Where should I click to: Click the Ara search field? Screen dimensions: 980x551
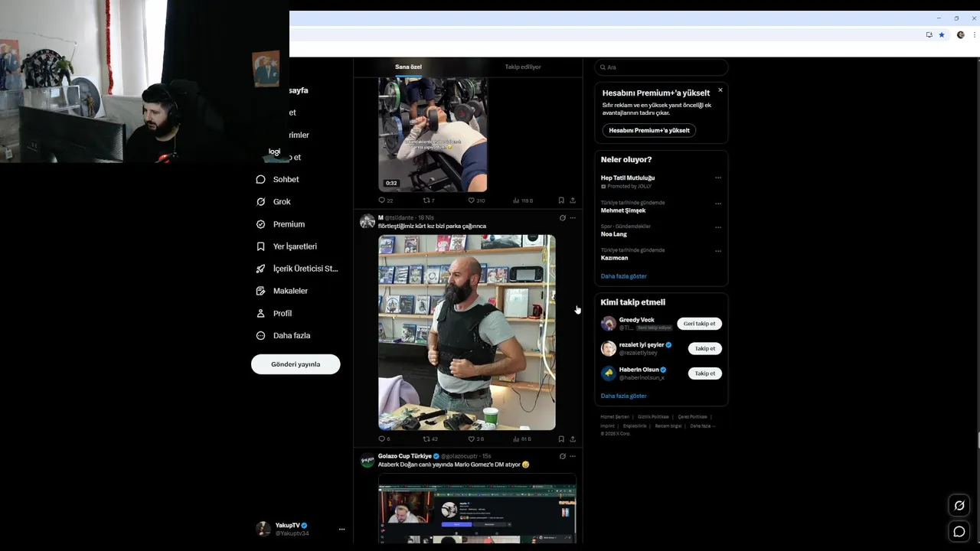661,67
